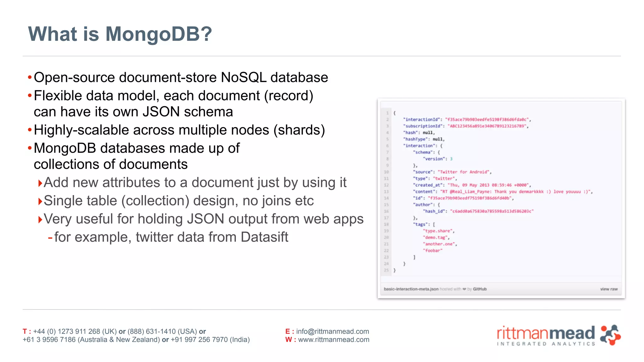Click the "type": "twitter" line

pos(435,178)
